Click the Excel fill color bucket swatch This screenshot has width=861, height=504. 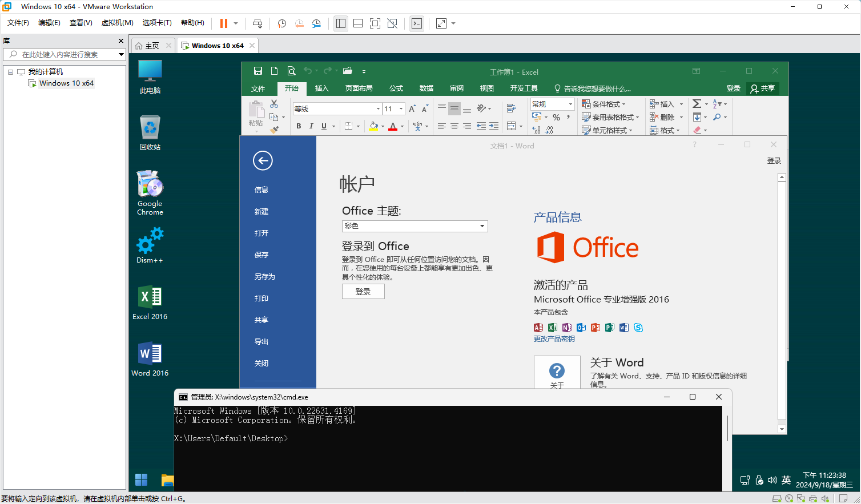pyautogui.click(x=373, y=126)
